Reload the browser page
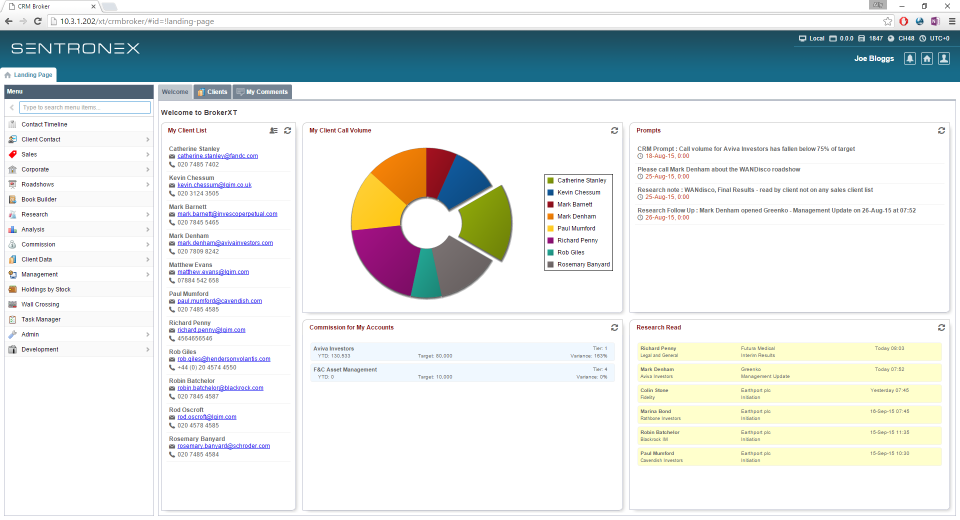This screenshot has width=960, height=520. click(37, 21)
